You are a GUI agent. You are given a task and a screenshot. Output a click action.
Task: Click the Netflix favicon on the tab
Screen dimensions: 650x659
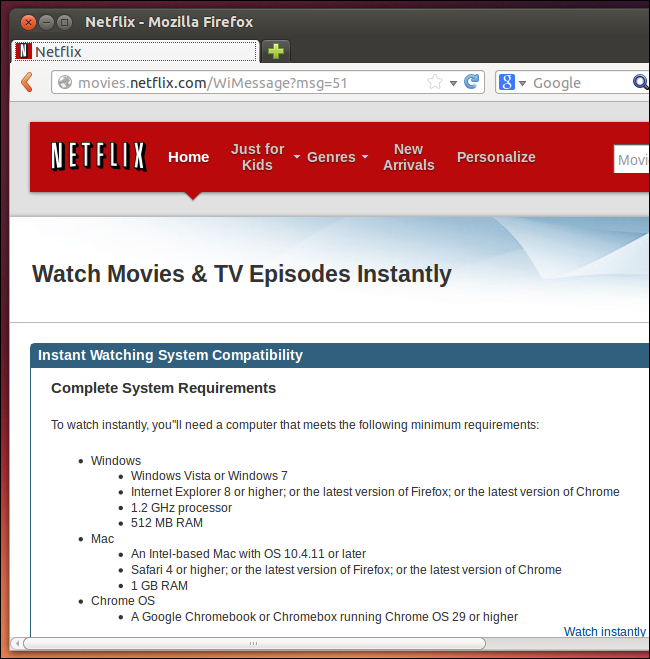24,51
